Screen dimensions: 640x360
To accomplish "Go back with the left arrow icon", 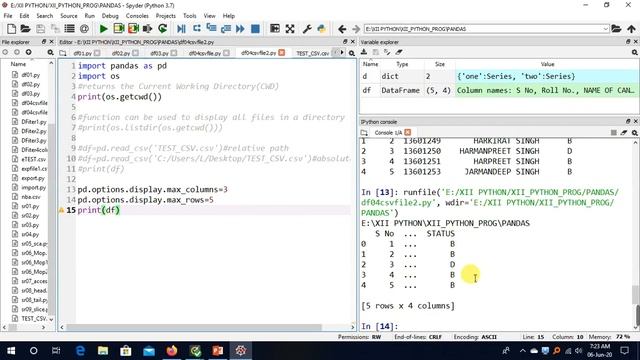I will (342, 29).
